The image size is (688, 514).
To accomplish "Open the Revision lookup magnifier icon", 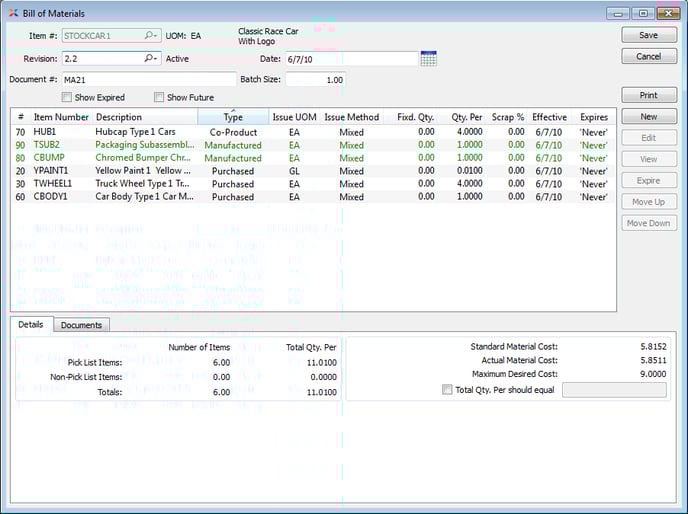I will 151,59.
